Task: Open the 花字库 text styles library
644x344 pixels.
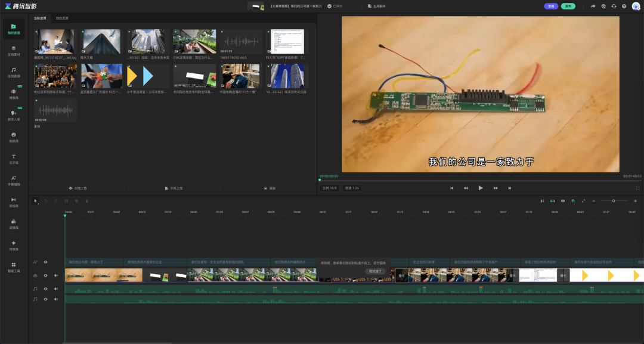Action: tap(13, 158)
